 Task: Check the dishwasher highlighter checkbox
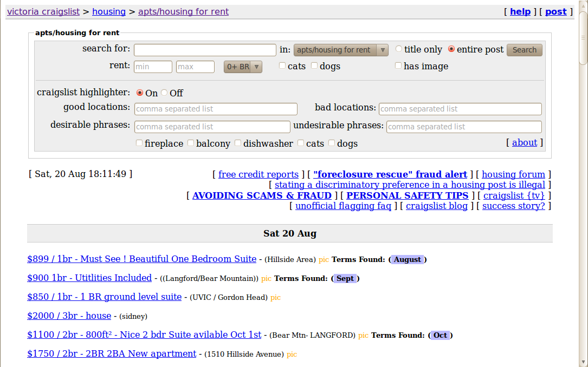click(x=238, y=143)
